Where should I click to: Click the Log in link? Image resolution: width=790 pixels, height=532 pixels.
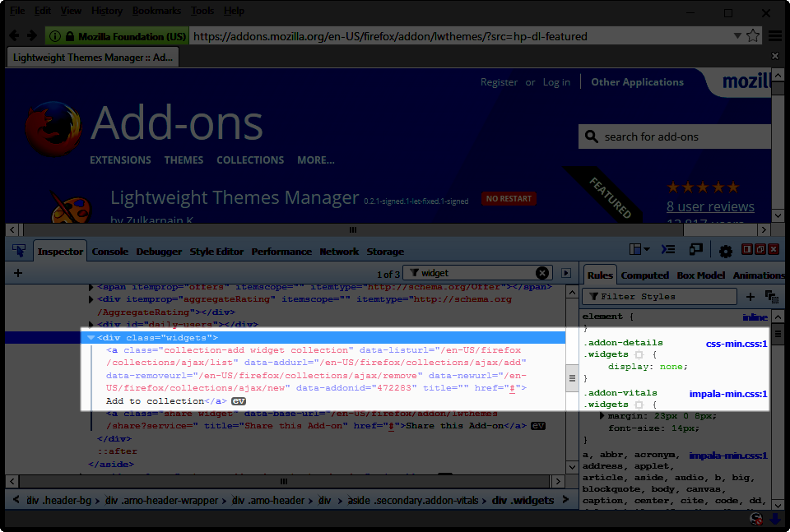556,82
